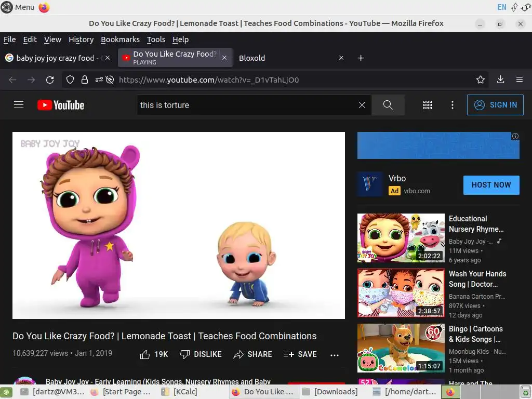Switch to Downloads folder in taskbar
This screenshot has width=532, height=399.
330,392
